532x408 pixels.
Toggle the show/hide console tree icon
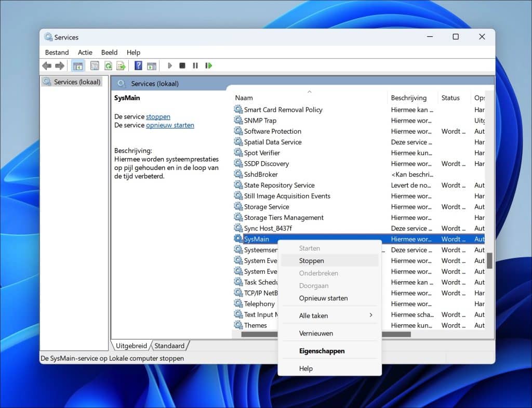coord(78,66)
